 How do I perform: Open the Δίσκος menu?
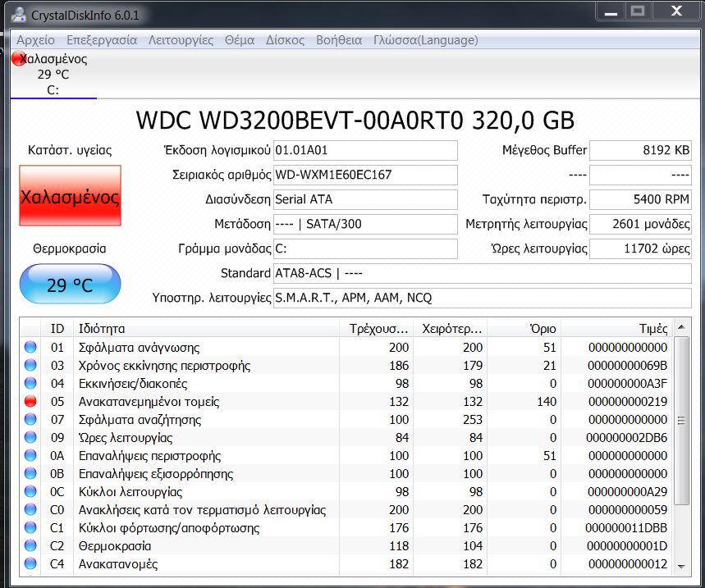coord(285,40)
